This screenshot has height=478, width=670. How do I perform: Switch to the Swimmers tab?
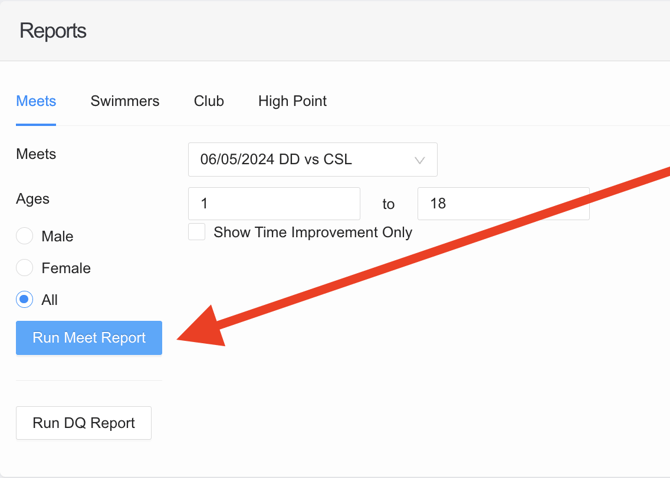click(125, 101)
